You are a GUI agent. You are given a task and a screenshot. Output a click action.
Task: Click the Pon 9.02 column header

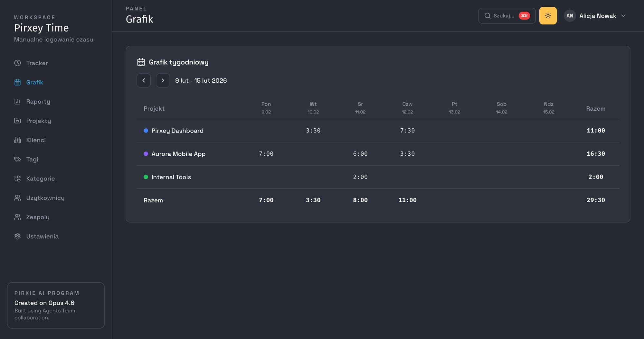point(266,108)
